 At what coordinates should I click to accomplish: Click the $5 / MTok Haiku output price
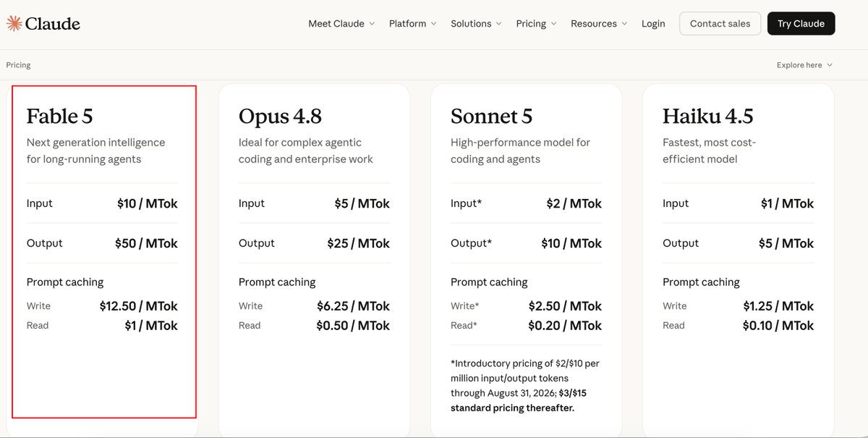coord(786,243)
